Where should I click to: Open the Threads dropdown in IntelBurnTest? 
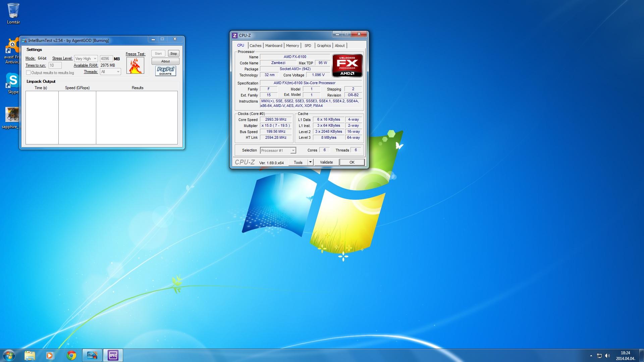(x=110, y=72)
